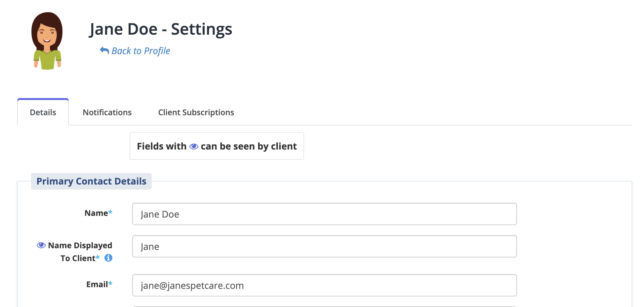Click the Name field label

98,213
